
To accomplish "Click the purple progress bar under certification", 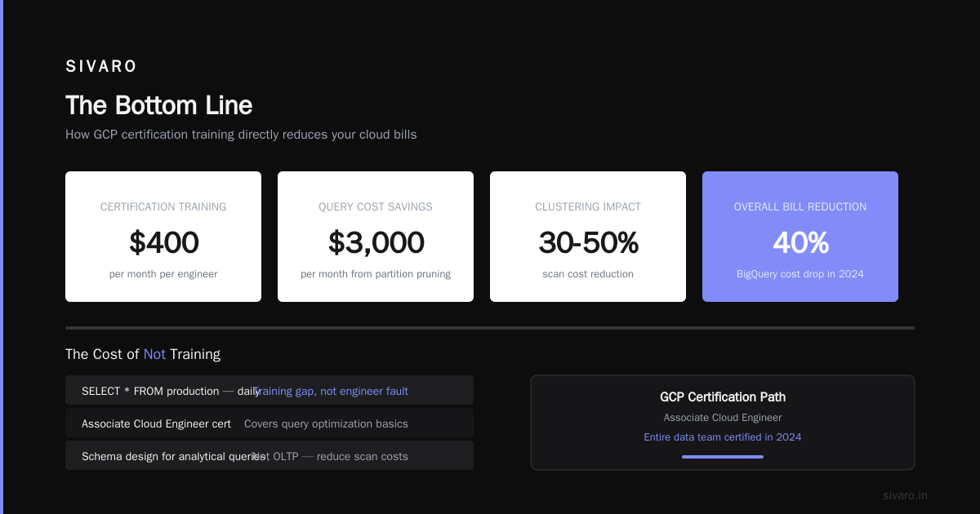I will 723,457.
